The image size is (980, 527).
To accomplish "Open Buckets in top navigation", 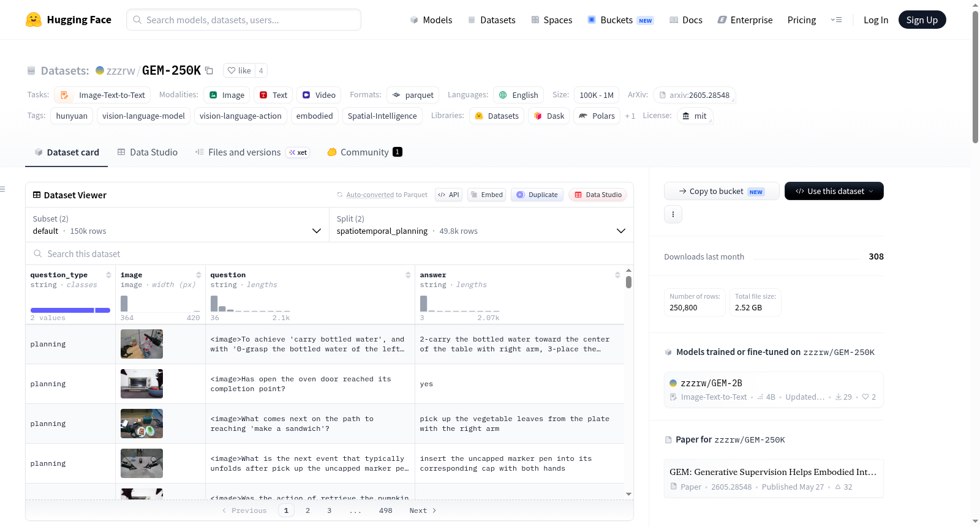I will pyautogui.click(x=620, y=20).
